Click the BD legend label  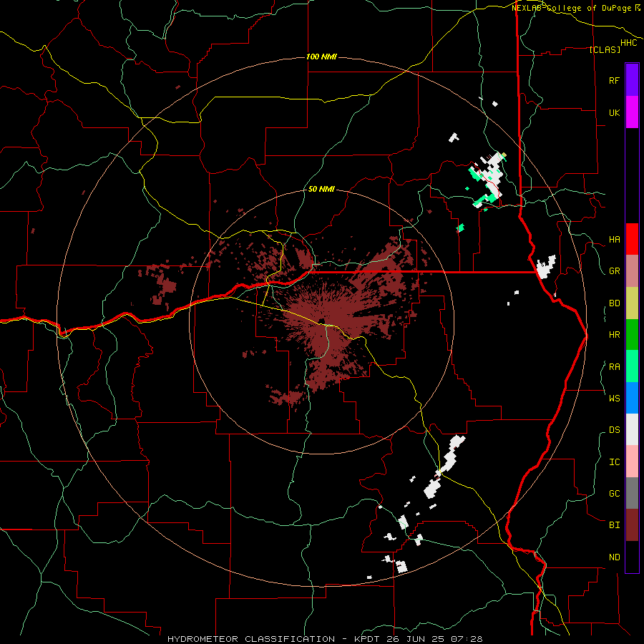click(614, 303)
